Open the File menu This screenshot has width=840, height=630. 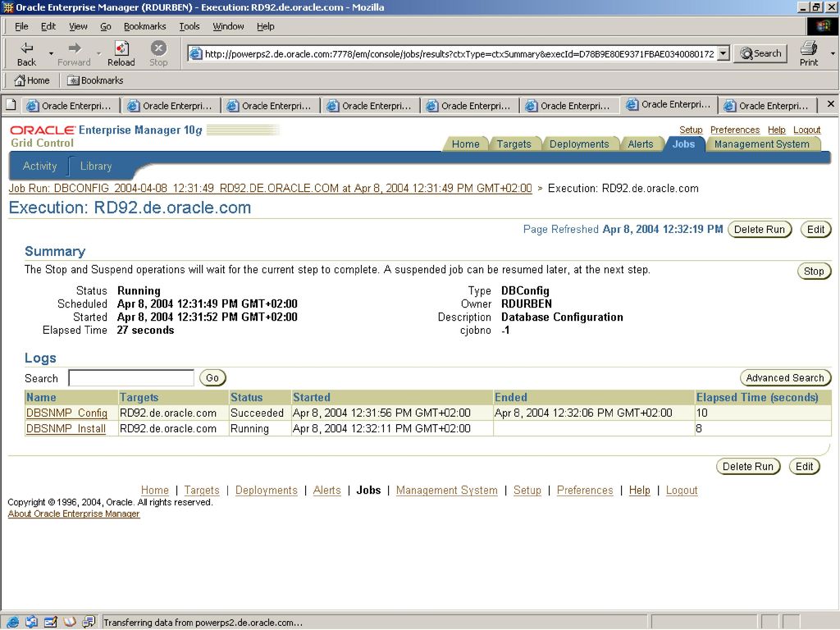pyautogui.click(x=21, y=26)
